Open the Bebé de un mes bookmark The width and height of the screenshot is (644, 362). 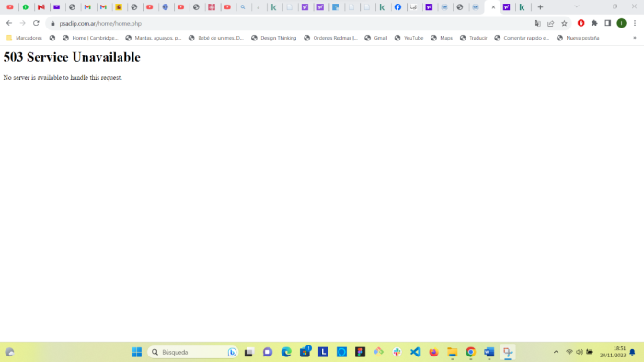[x=216, y=38]
